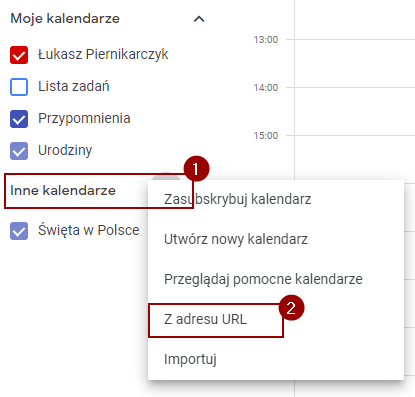
Task: Click the Łukasz Piernikarczyk calendar label
Action: point(103,54)
